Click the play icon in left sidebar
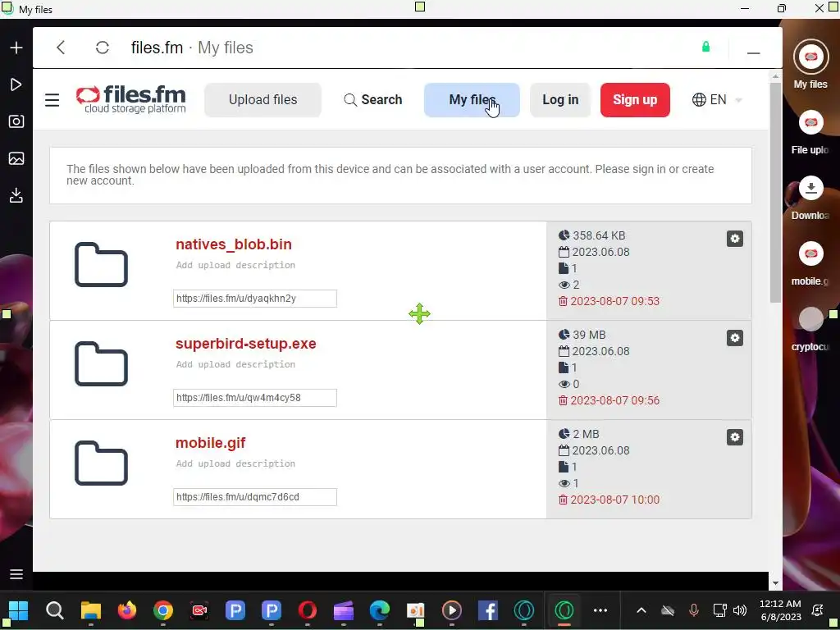Image resolution: width=840 pixels, height=630 pixels. [16, 84]
